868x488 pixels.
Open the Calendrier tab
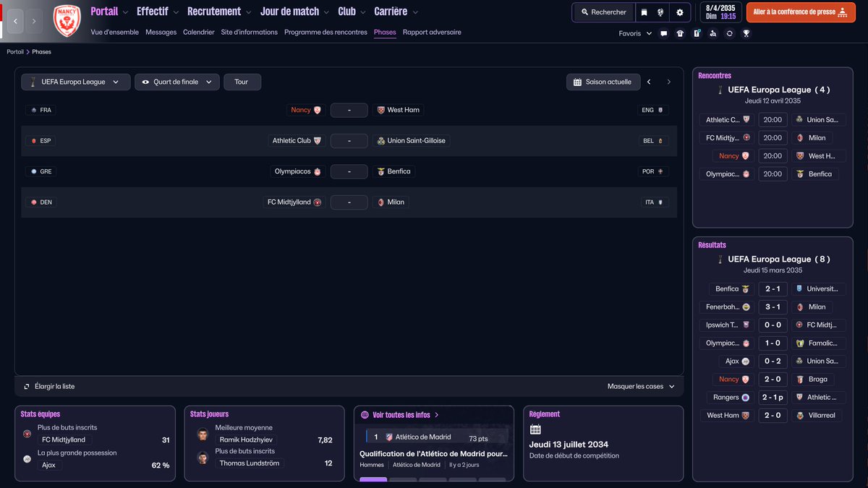click(x=199, y=33)
